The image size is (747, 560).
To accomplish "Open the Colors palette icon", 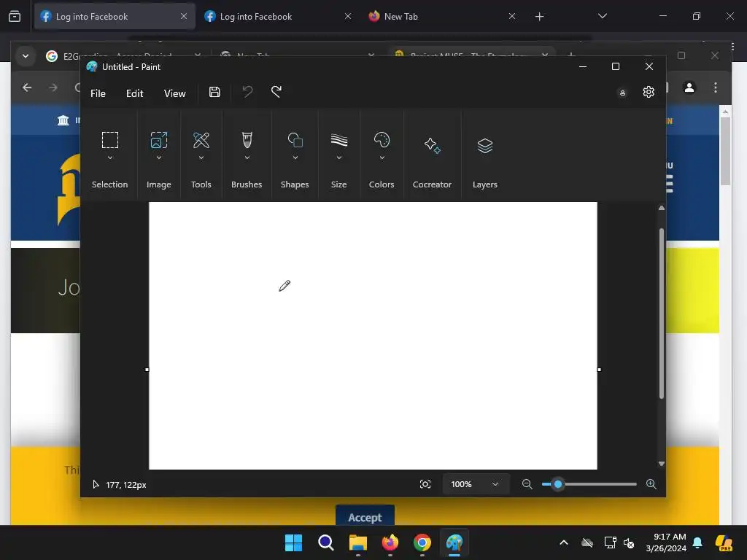I will coord(382,140).
